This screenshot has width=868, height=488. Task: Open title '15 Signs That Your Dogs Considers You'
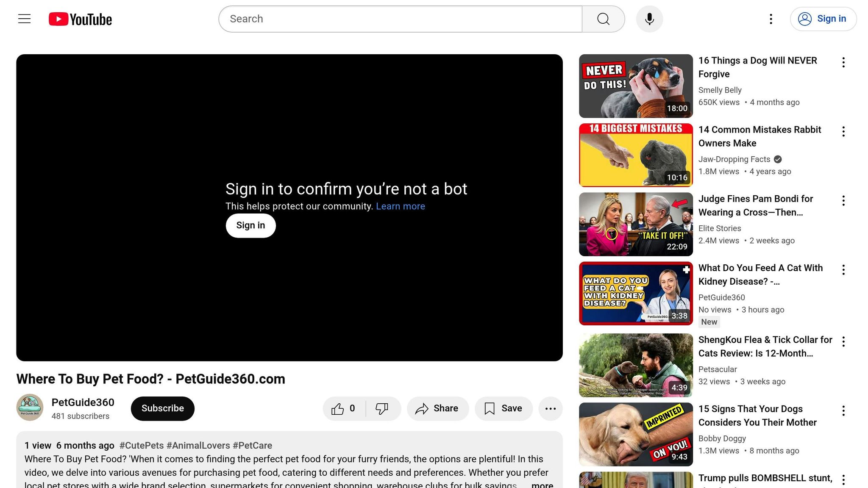coord(757,416)
